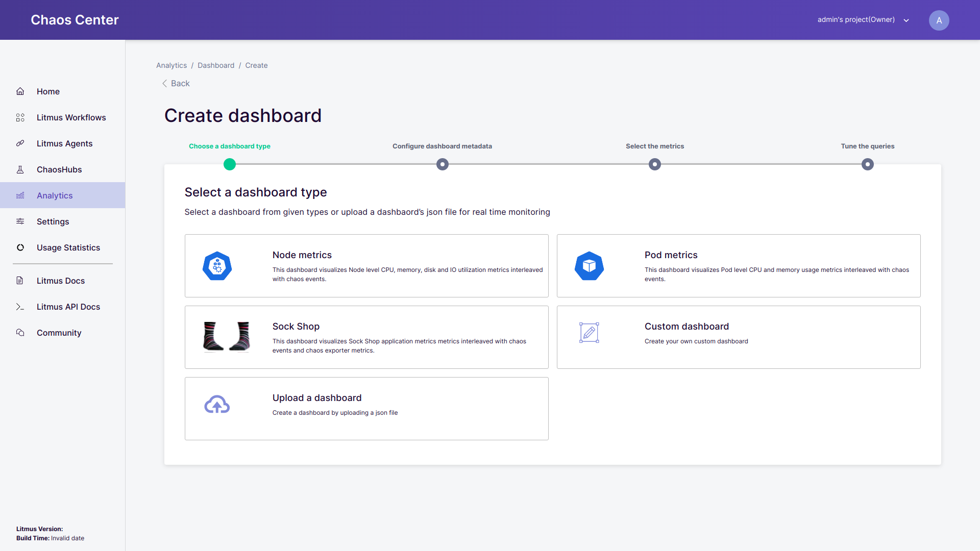Viewport: 980px width, 551px height.
Task: Go back using the Back chevron
Action: point(165,83)
